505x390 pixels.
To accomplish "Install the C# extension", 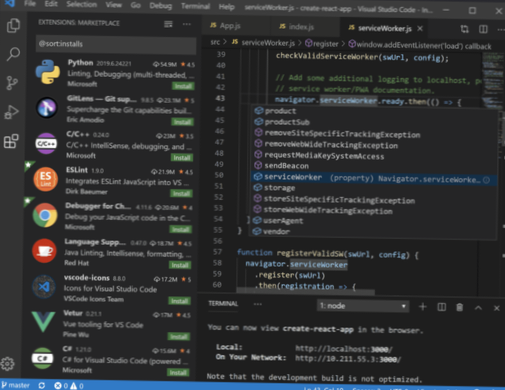I will coord(178,372).
